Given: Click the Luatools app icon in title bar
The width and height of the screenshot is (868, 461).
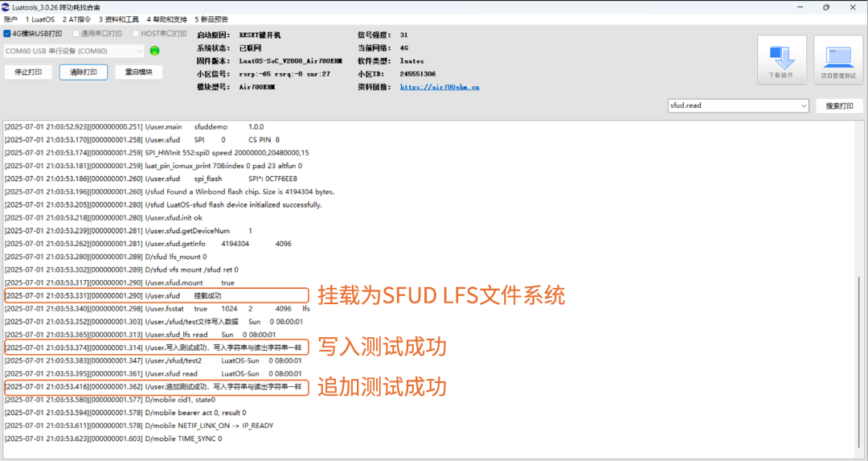Looking at the screenshot, I should point(6,7).
